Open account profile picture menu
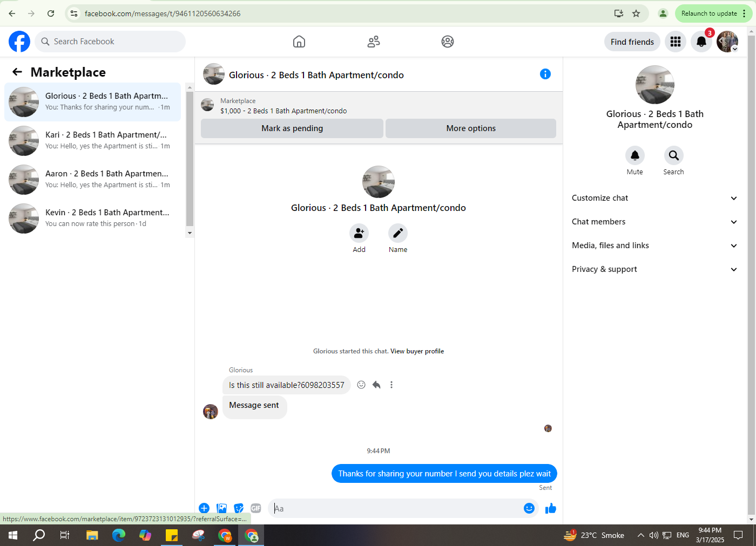 pyautogui.click(x=727, y=42)
